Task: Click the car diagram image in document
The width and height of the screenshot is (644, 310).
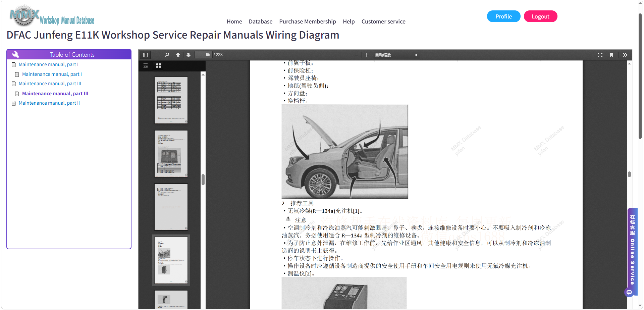Action: click(x=345, y=152)
